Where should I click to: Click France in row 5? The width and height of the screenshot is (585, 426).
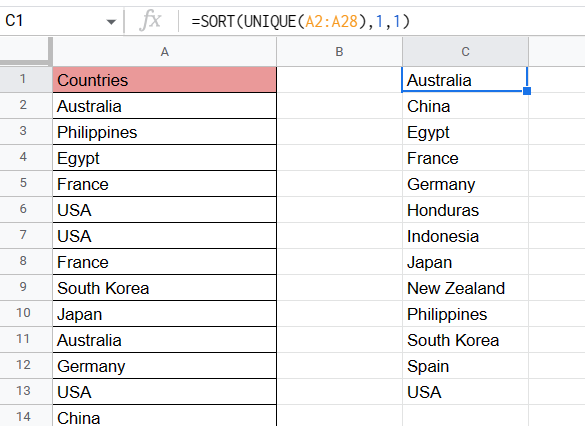click(165, 184)
